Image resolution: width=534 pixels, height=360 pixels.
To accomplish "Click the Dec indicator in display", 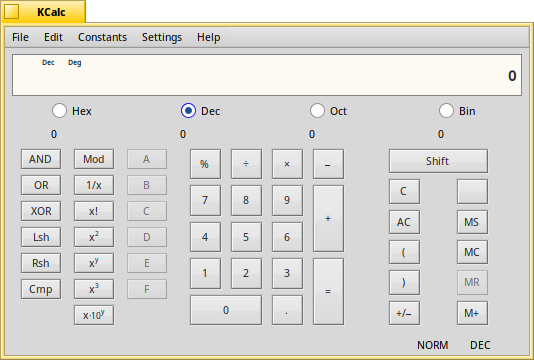I will tap(48, 62).
